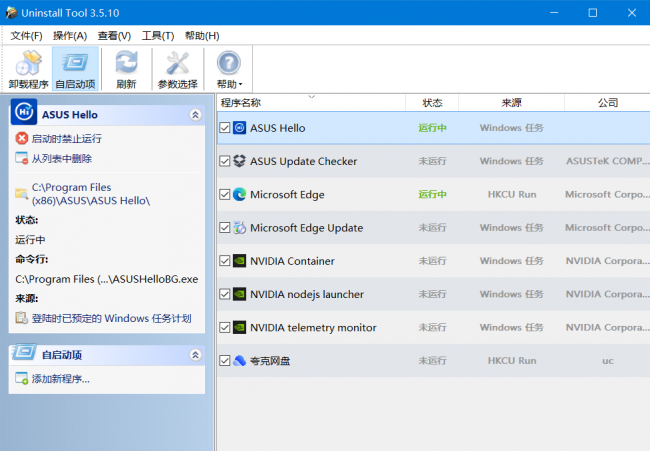Click the 刷新 refresh toolbar icon
This screenshot has width=650, height=451.
pos(126,63)
